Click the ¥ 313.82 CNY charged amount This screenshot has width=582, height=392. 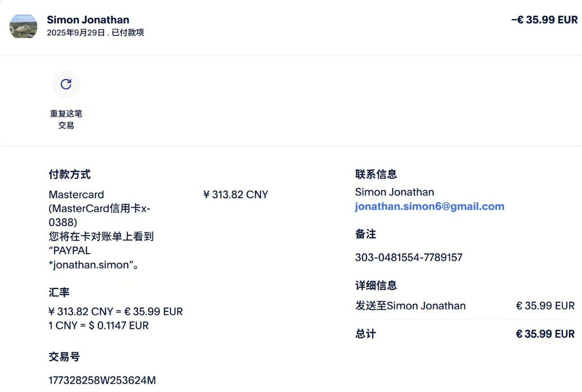[x=235, y=195]
